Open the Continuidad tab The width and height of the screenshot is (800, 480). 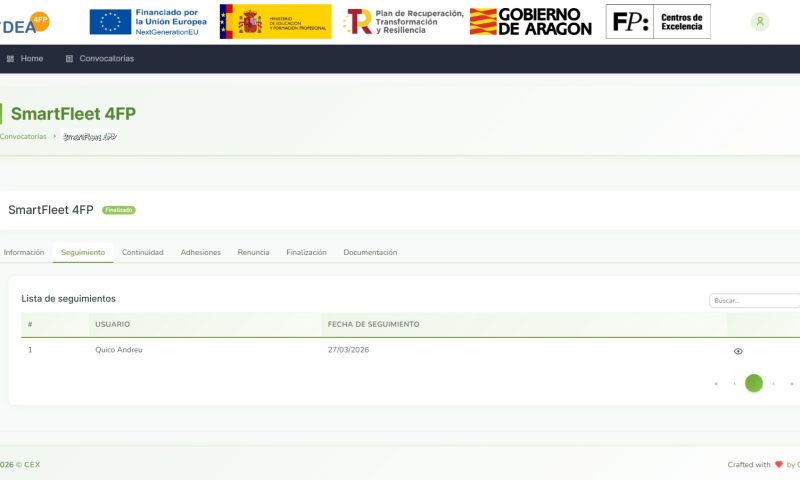point(143,252)
